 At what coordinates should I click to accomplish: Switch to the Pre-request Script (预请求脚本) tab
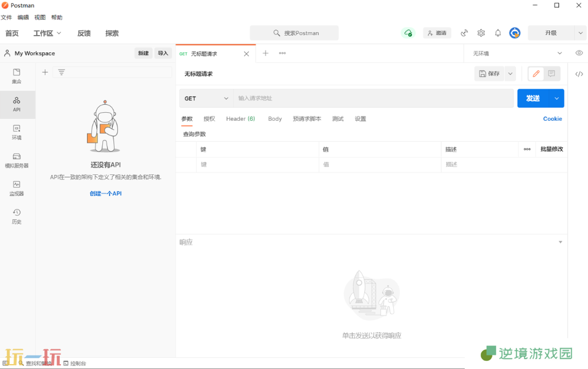click(x=307, y=119)
